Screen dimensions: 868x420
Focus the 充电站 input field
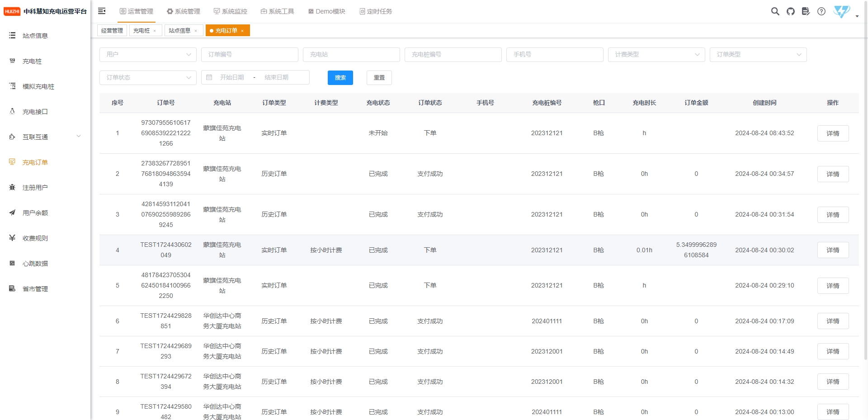pos(351,54)
